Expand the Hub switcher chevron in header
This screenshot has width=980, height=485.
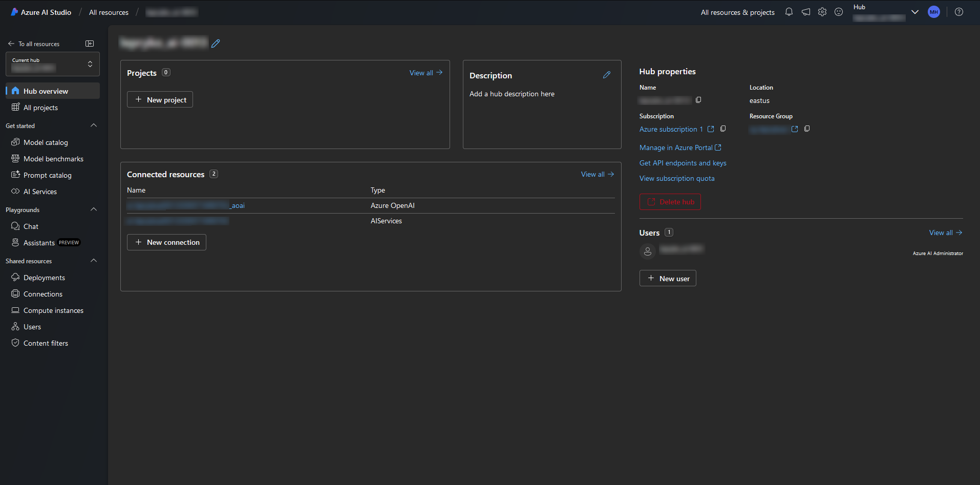tap(914, 12)
